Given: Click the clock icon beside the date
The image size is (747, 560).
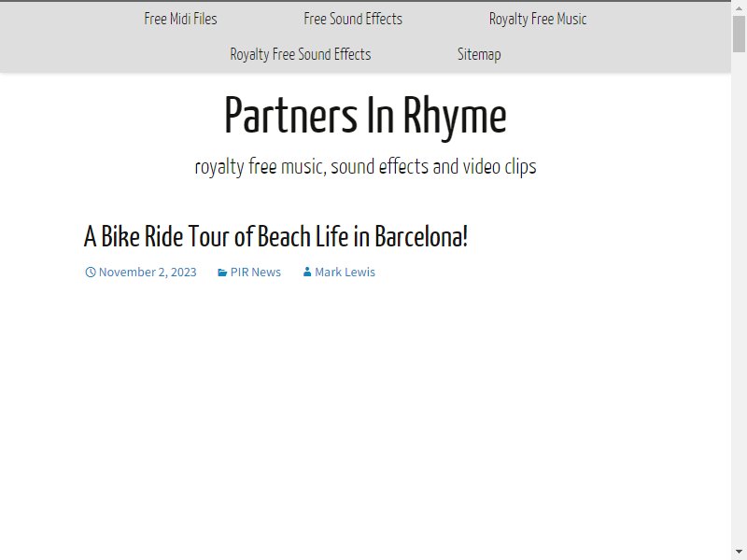Looking at the screenshot, I should 91,272.
